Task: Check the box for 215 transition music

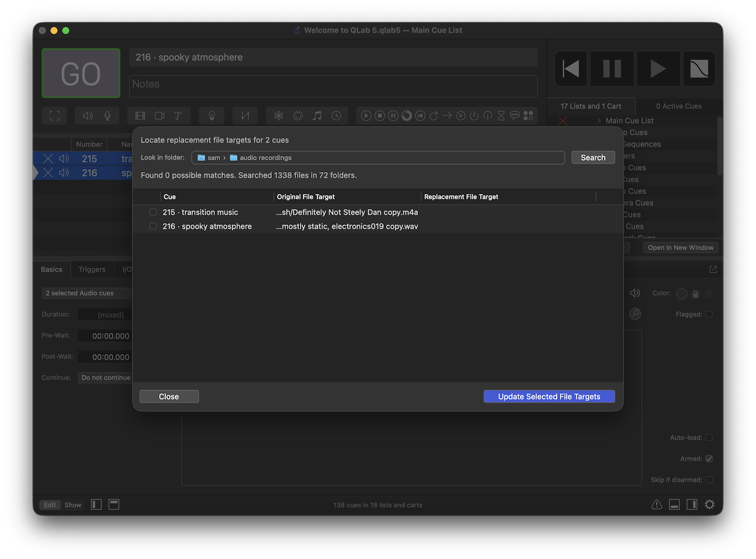Action: coord(153,212)
